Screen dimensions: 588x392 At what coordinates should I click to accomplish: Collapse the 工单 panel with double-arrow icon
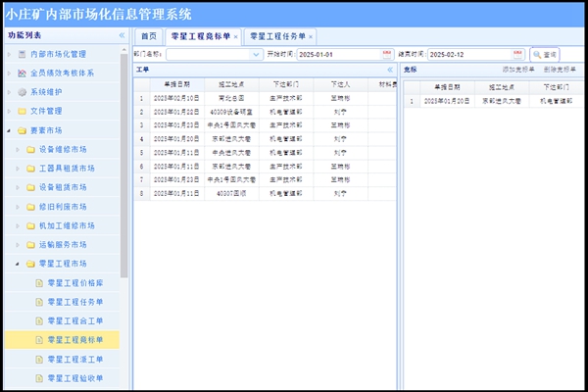[389, 71]
